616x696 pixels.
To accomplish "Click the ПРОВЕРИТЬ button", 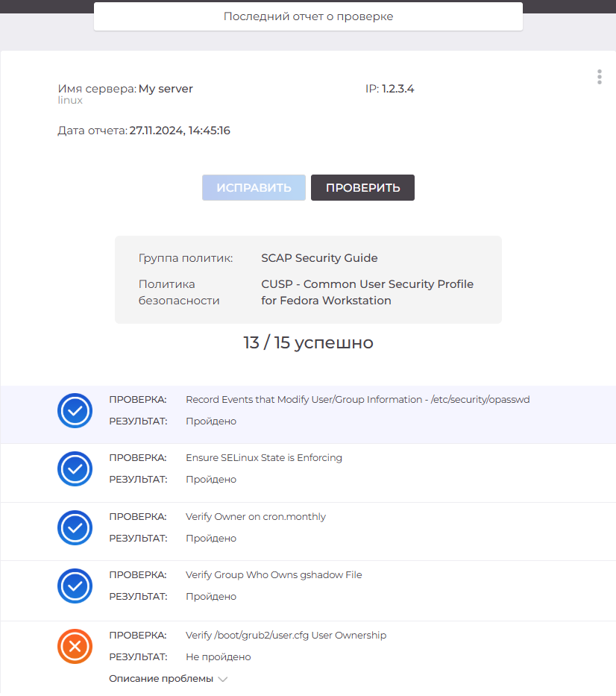I will (x=362, y=188).
